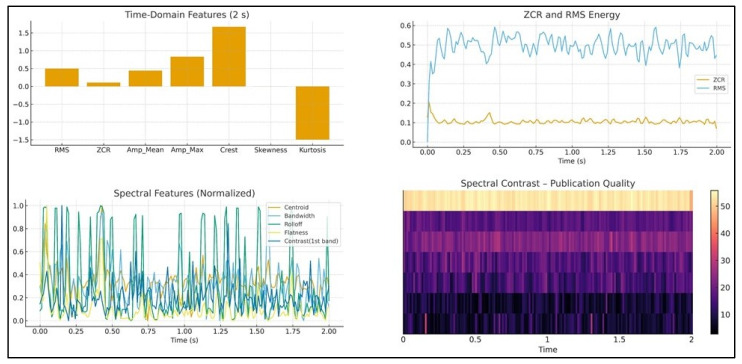Click the small ZCR bar

click(x=104, y=84)
